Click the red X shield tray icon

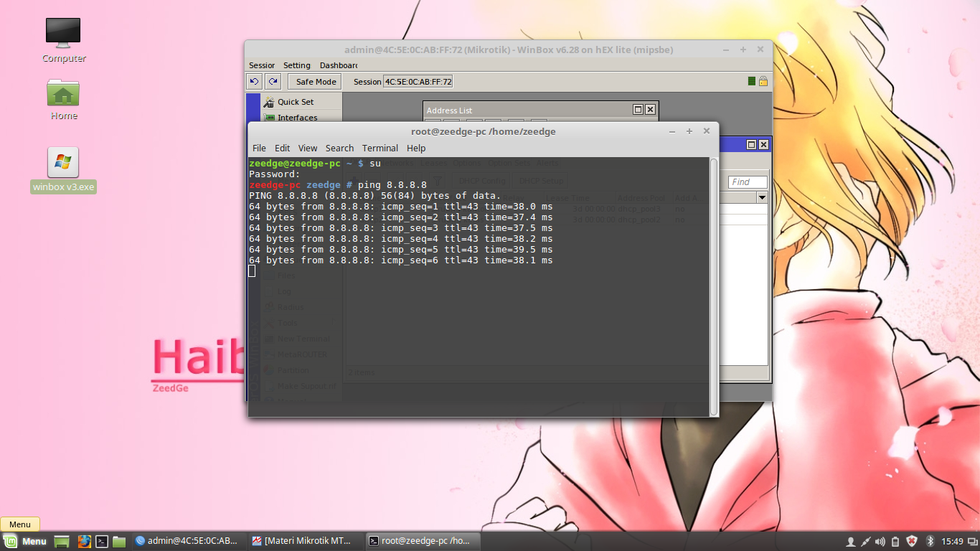pyautogui.click(x=912, y=542)
